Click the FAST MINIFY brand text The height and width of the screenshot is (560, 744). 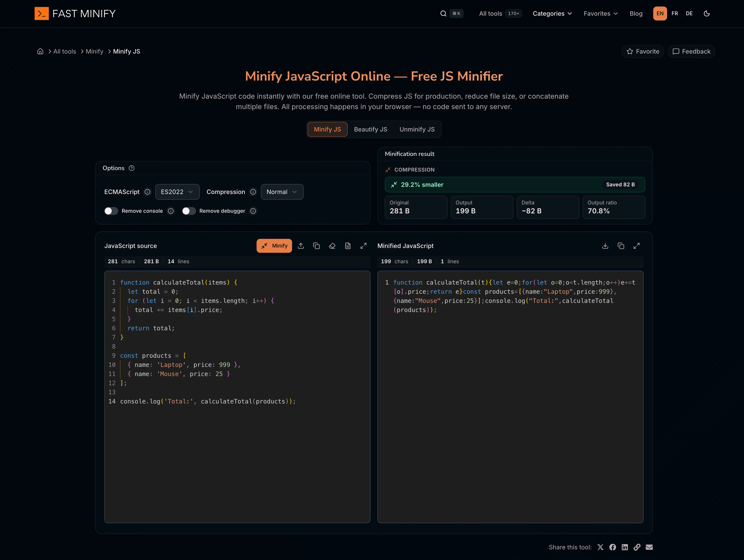click(x=84, y=13)
